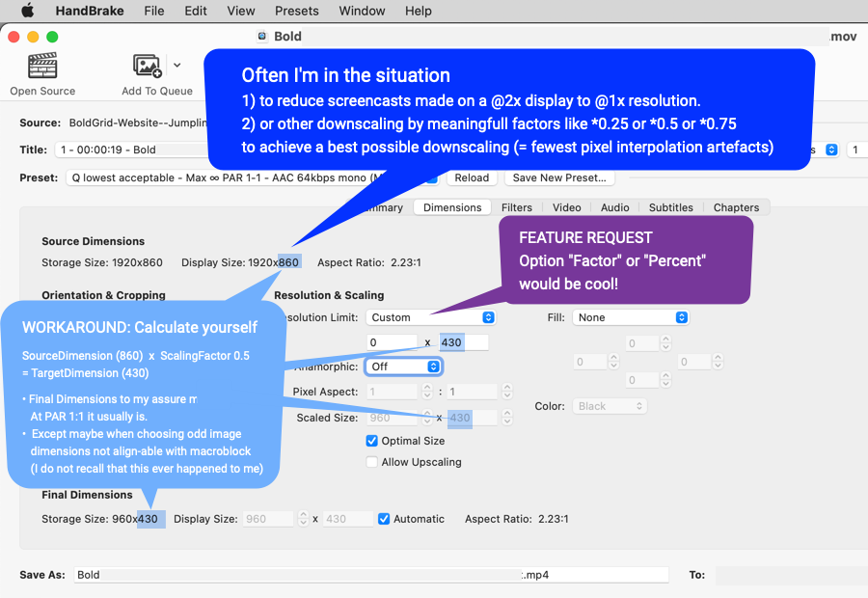Change the Anamorphic setting from Off
868x598 pixels.
[x=403, y=366]
